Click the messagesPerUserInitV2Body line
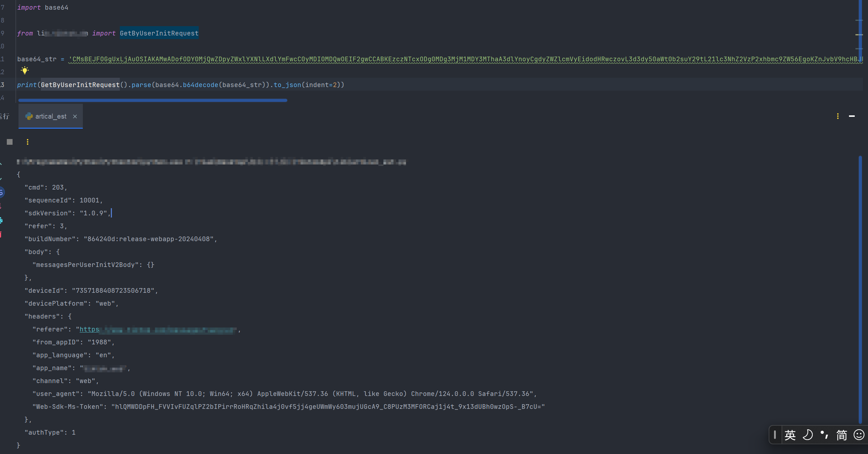The image size is (868, 454). 93,265
